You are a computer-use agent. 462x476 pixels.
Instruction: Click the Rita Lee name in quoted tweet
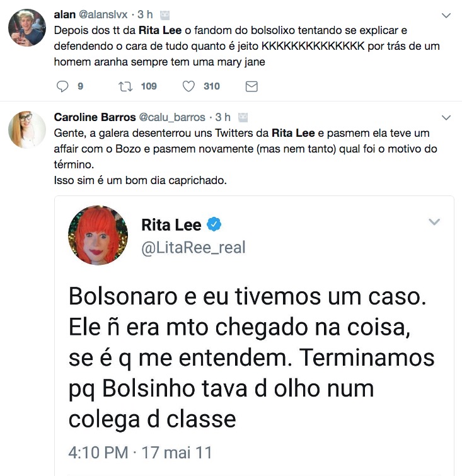coord(170,224)
